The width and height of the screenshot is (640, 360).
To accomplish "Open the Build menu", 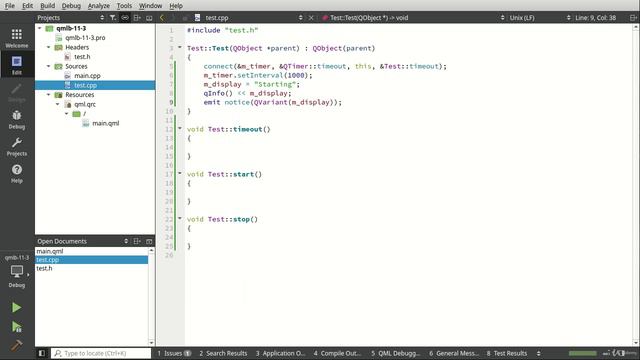I will click(47, 6).
